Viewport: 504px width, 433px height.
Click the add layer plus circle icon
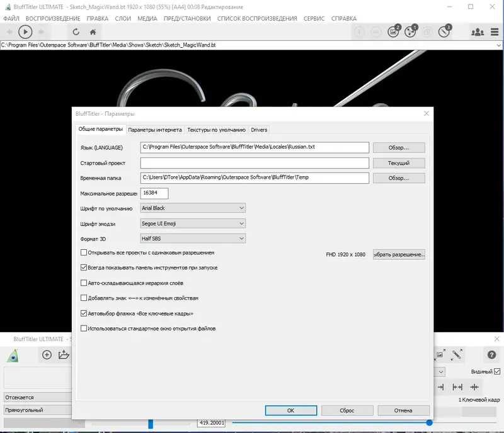pos(47,354)
